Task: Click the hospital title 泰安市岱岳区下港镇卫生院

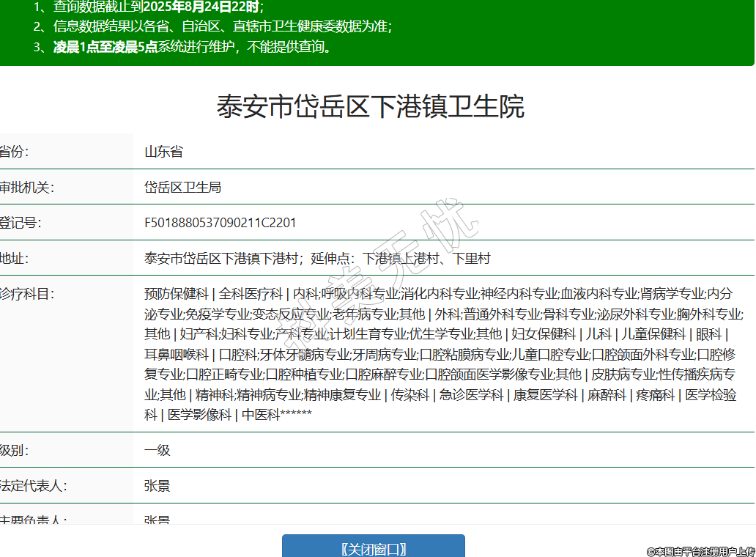Action: tap(371, 107)
